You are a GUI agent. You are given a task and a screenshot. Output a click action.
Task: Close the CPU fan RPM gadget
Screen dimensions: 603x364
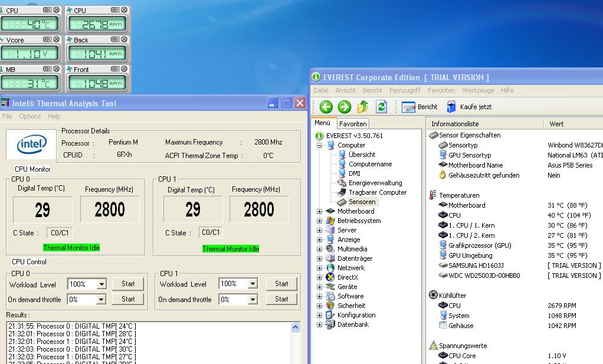pos(124,9)
